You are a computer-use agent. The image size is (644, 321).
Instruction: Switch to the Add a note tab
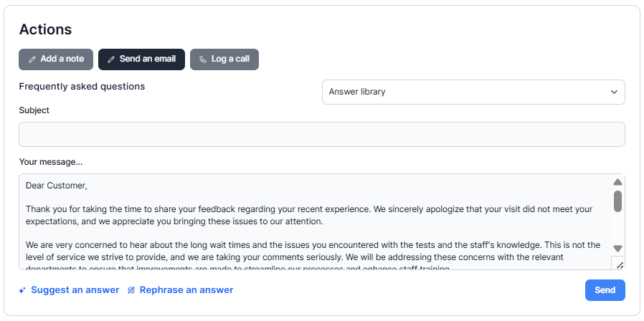(56, 59)
